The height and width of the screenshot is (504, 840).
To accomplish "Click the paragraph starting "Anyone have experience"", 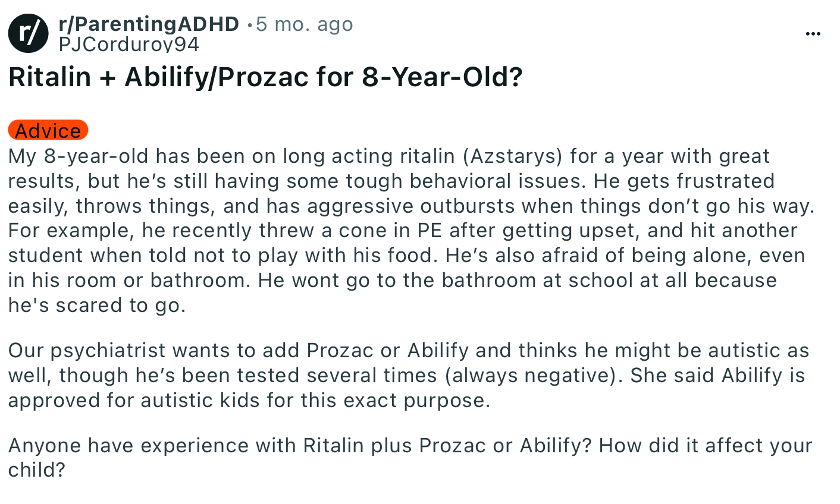I will pyautogui.click(x=410, y=457).
